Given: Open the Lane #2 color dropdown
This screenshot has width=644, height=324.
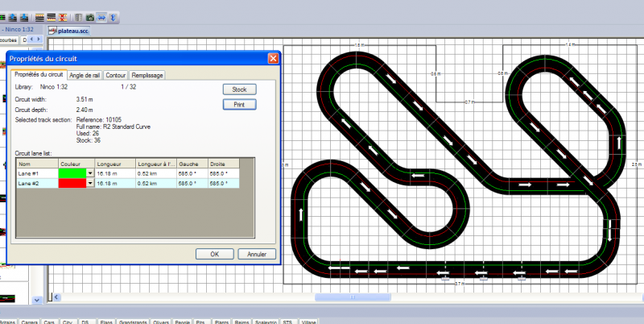Looking at the screenshot, I should tap(90, 183).
